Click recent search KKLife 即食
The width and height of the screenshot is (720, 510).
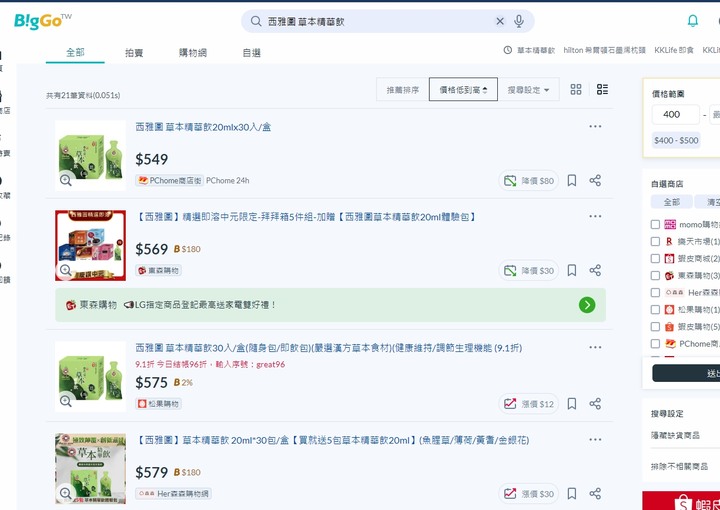click(674, 50)
